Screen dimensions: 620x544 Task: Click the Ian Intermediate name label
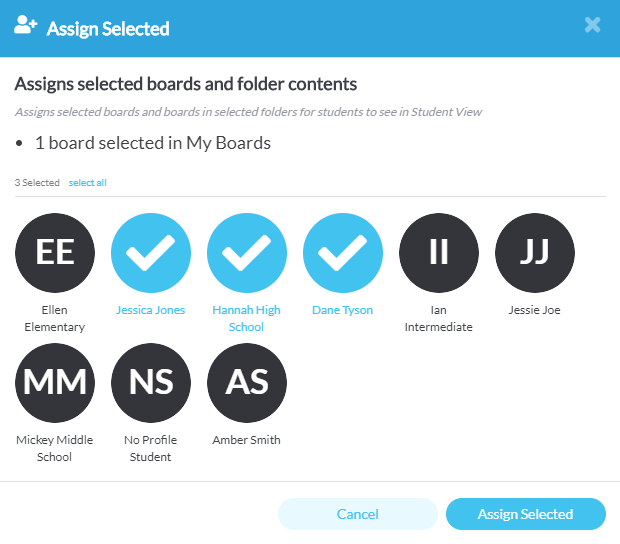[439, 318]
